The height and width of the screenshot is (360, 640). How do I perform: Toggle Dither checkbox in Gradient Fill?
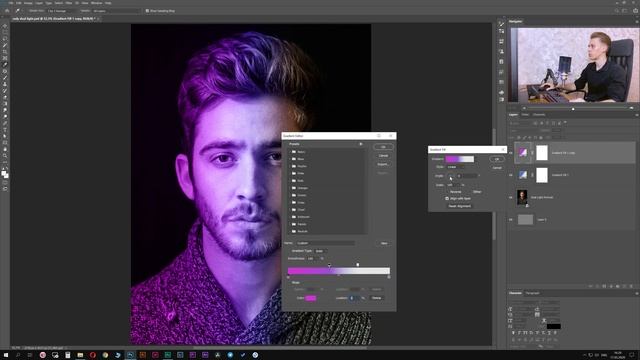click(x=470, y=191)
